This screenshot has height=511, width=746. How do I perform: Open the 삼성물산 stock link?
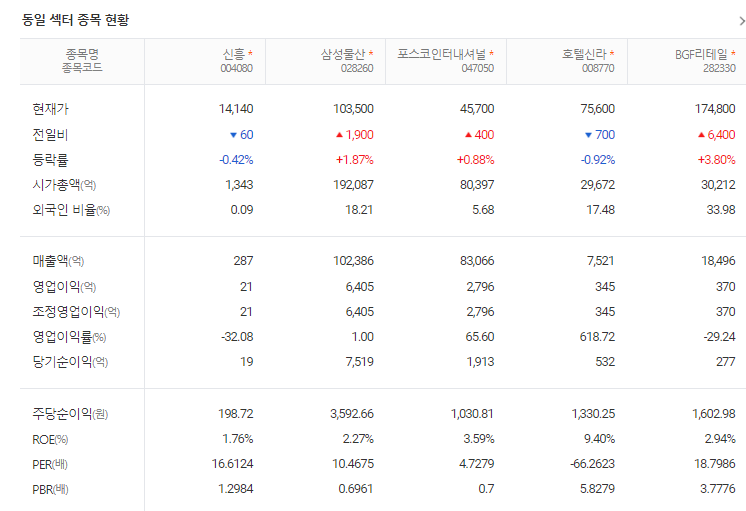[343, 54]
